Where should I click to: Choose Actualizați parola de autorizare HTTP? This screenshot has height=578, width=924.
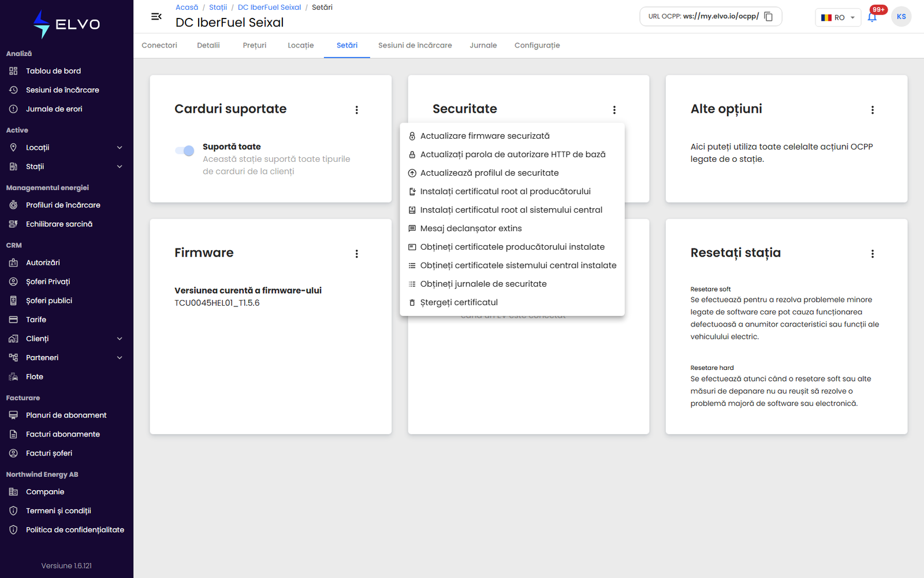pos(512,154)
